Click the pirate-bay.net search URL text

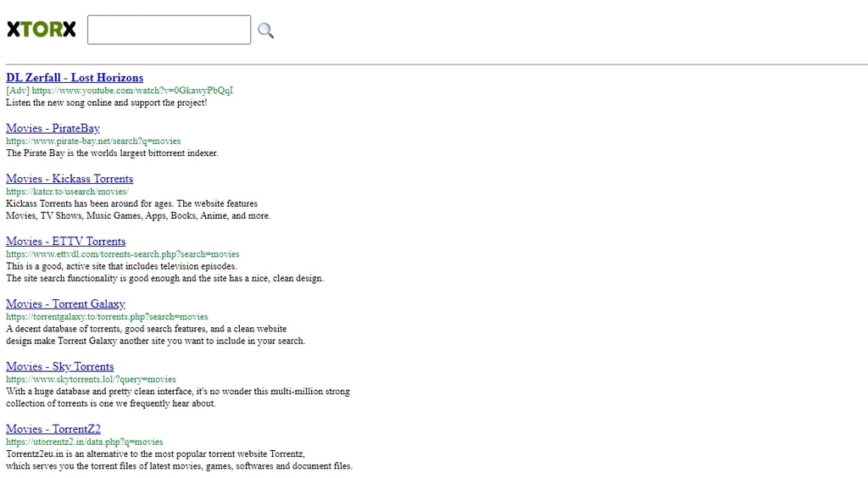[93, 141]
